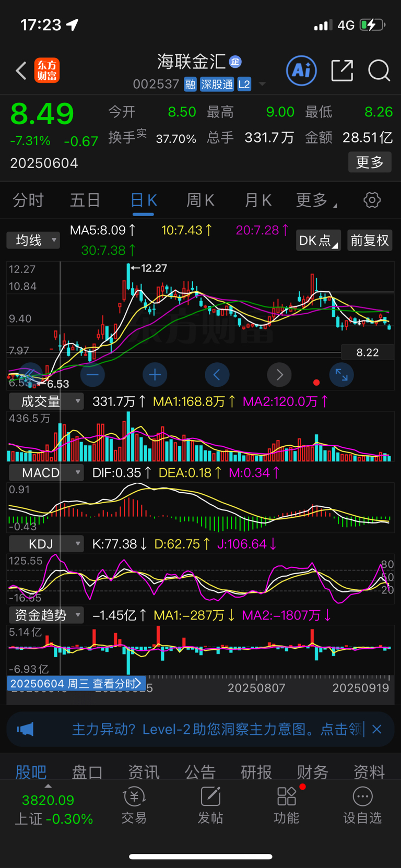Screen dimensions: 401x868
Task: Tap the 海联金汇 stock title
Action: (192, 62)
